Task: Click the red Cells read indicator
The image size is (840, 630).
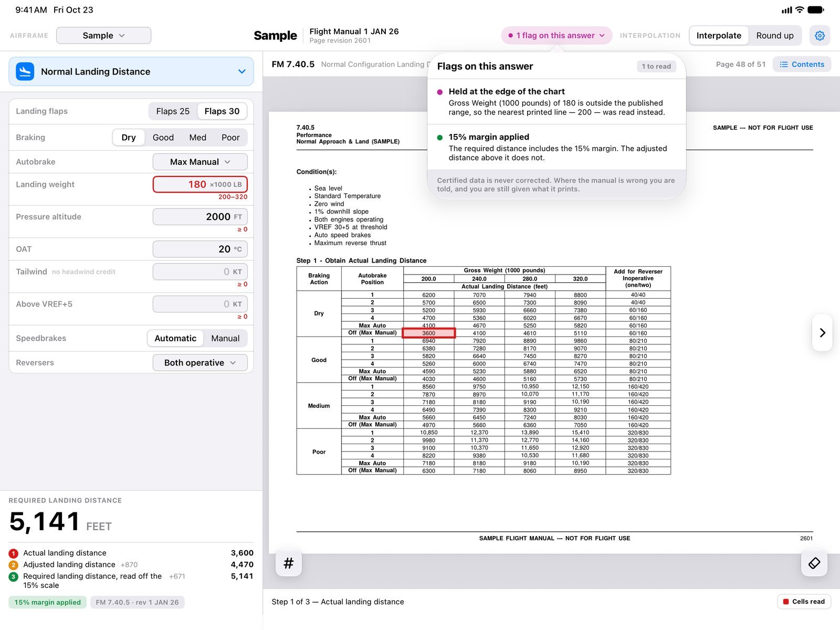Action: tap(804, 602)
